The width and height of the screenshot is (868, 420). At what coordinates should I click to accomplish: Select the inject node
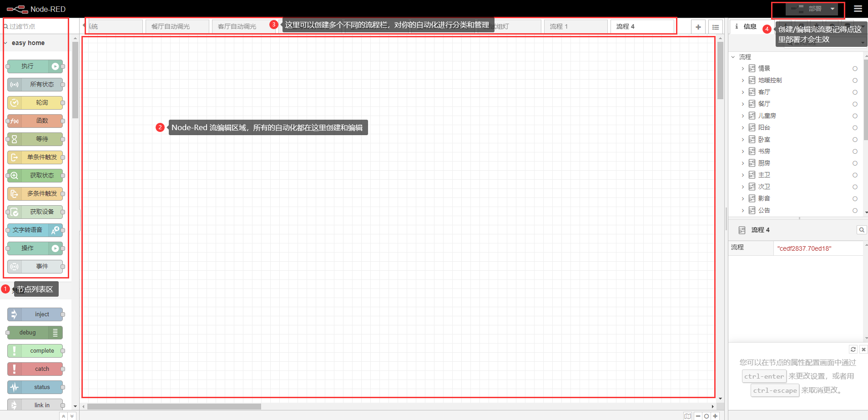(x=35, y=314)
